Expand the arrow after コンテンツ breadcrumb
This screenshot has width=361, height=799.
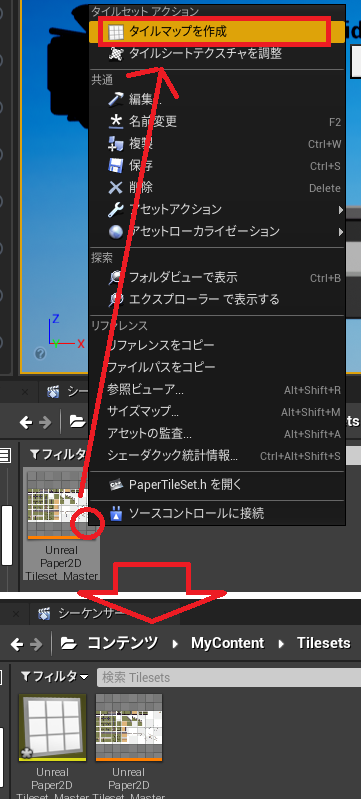point(175,644)
